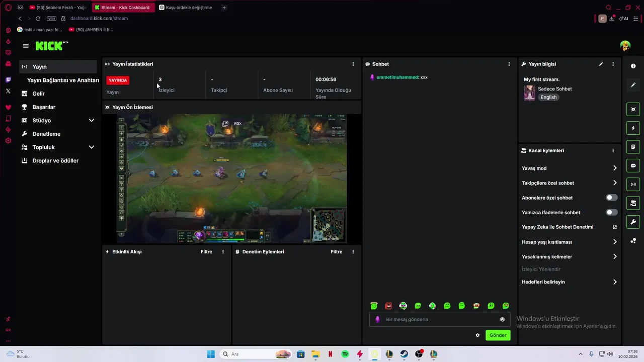Image resolution: width=644 pixels, height=362 pixels.
Task: Switch to Şebnem Ferah YouTube tab
Action: [x=58, y=8]
